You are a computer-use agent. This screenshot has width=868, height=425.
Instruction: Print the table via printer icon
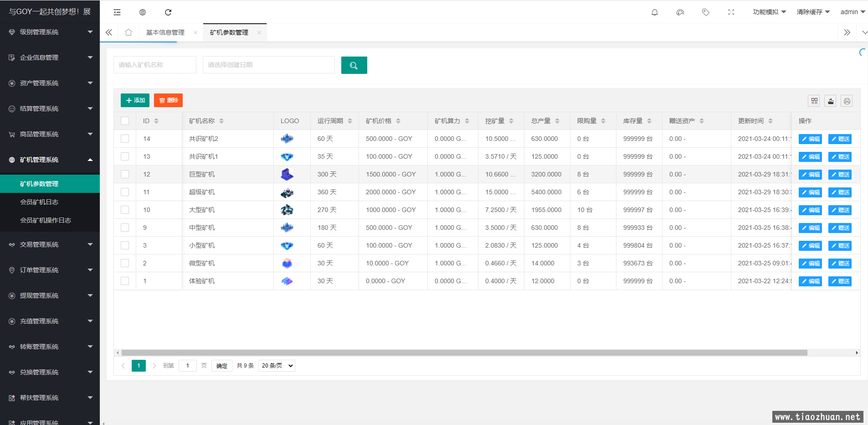pos(847,101)
